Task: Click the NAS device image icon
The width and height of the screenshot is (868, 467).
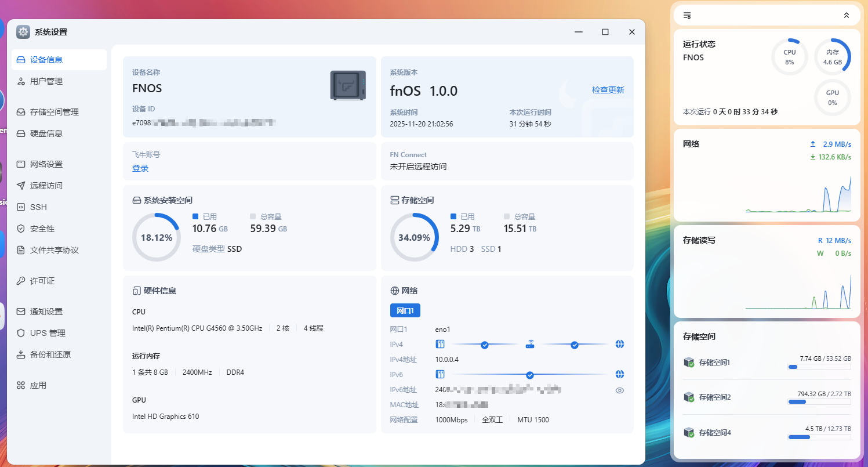Action: tap(348, 85)
